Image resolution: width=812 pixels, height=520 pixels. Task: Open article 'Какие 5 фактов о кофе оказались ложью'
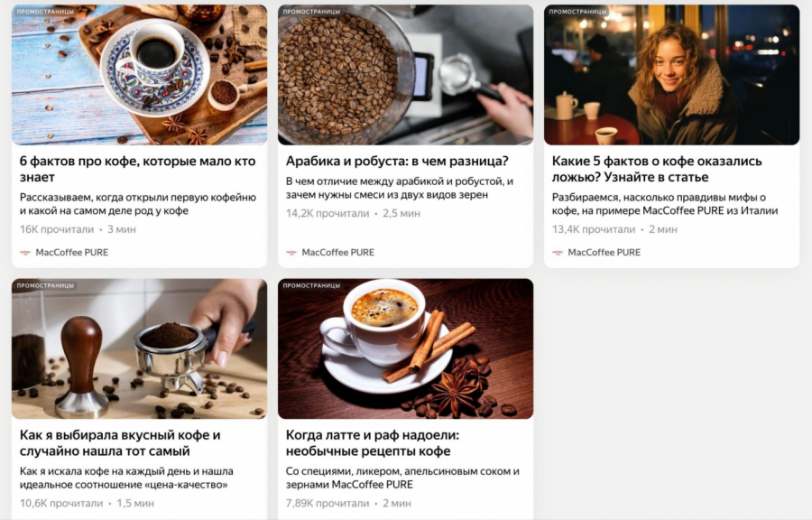657,169
